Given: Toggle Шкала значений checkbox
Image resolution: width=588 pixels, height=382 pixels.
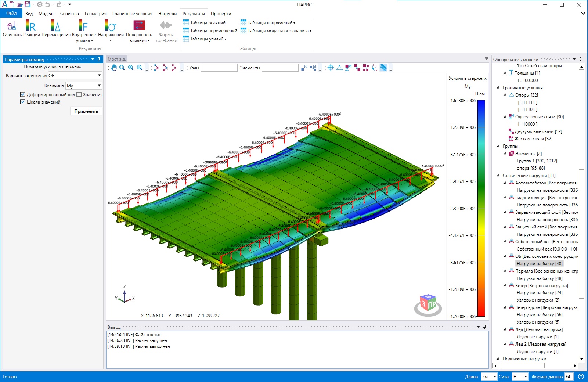Looking at the screenshot, I should (23, 102).
